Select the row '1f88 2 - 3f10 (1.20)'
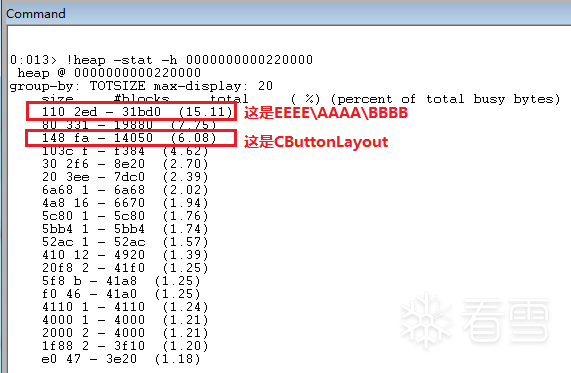Image resolution: width=571 pixels, height=373 pixels. tap(125, 346)
